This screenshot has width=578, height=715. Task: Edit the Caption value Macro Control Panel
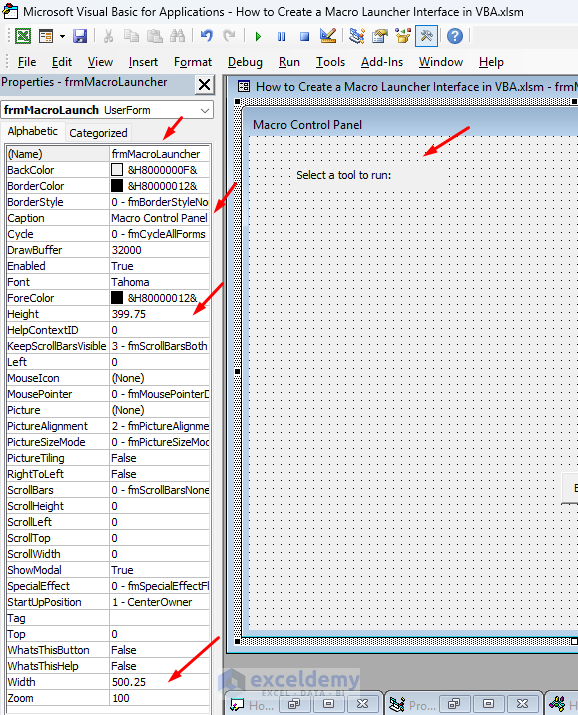click(160, 218)
